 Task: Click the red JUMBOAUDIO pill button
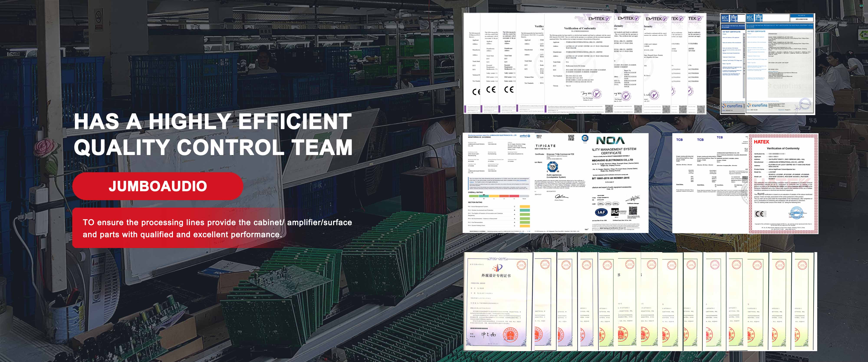[x=157, y=186]
